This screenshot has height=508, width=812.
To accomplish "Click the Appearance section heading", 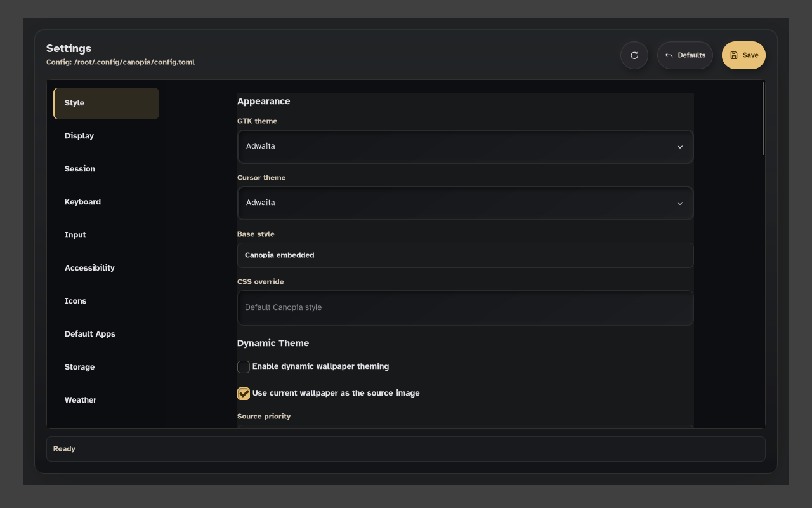I will 263,101.
